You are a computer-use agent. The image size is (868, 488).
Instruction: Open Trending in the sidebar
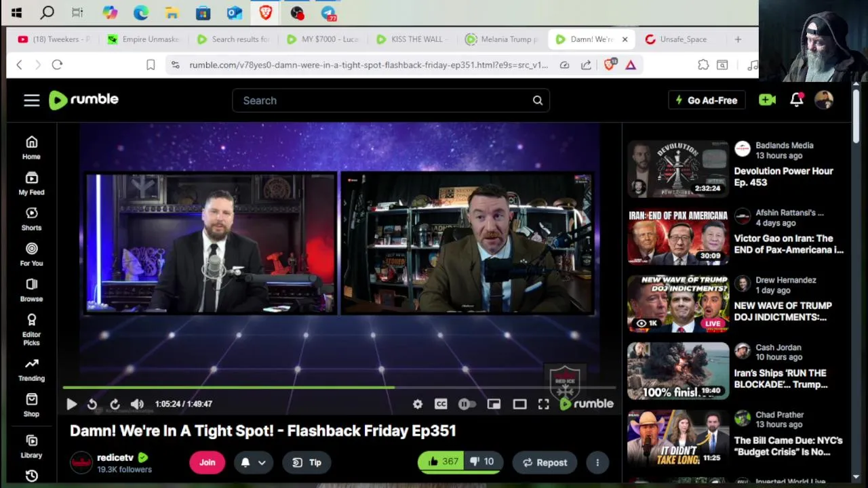[x=31, y=369]
